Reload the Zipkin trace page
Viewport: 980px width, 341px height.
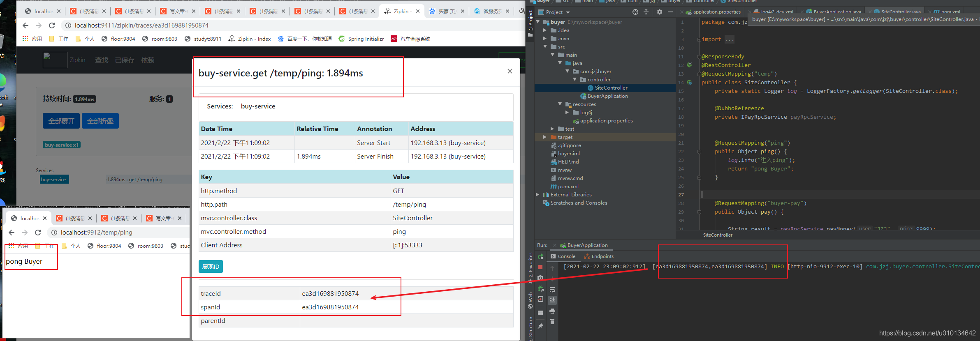tap(52, 25)
